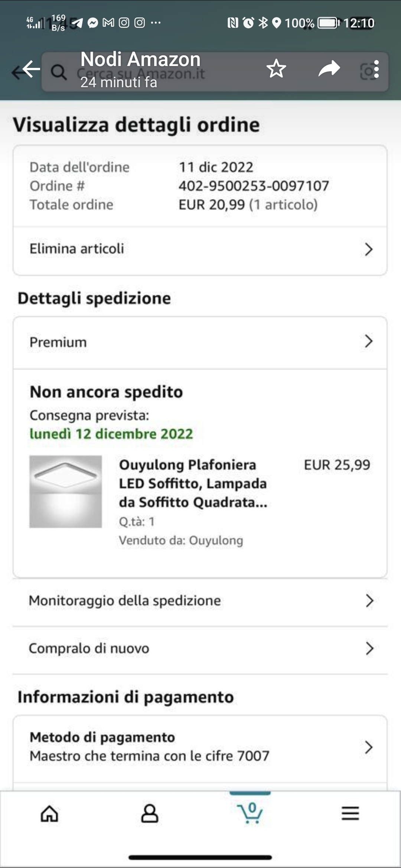Expand the Premium shipping chevron
The height and width of the screenshot is (868, 401).
368,341
